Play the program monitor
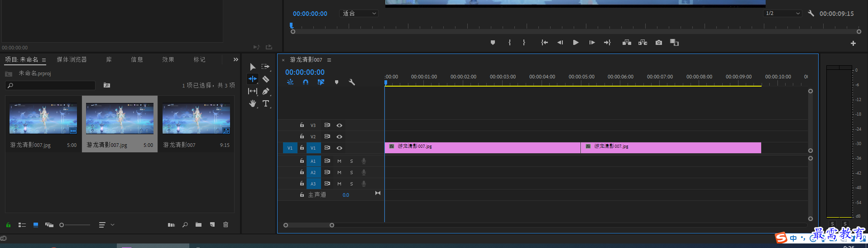 click(575, 43)
